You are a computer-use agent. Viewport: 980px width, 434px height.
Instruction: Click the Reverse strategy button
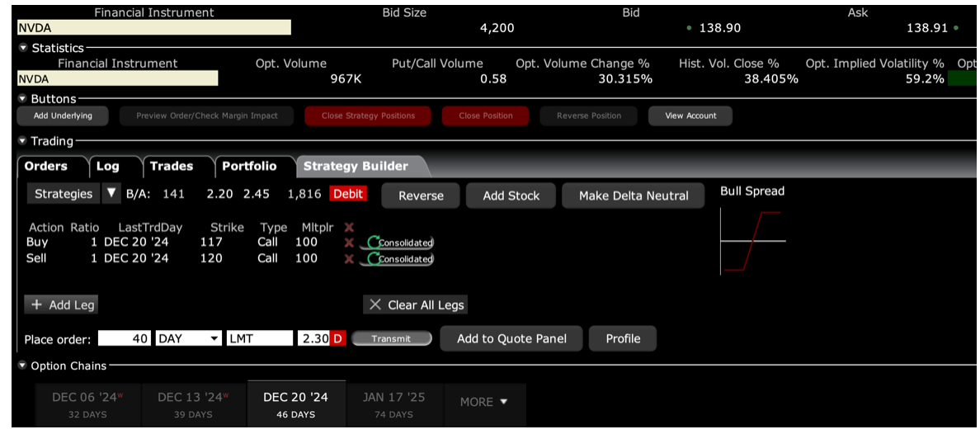point(421,196)
